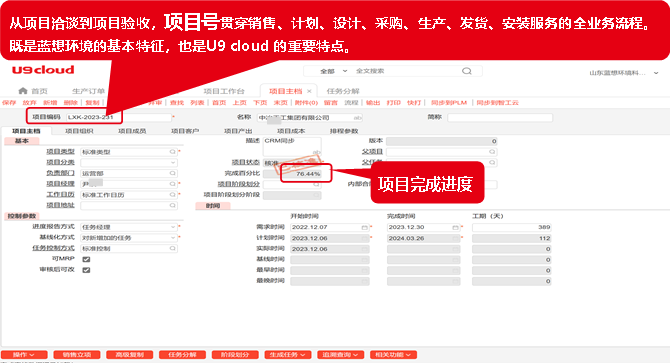Open calendar icon for 需求时间 finish date
Viewport: 671px width, 364px height.
point(455,228)
